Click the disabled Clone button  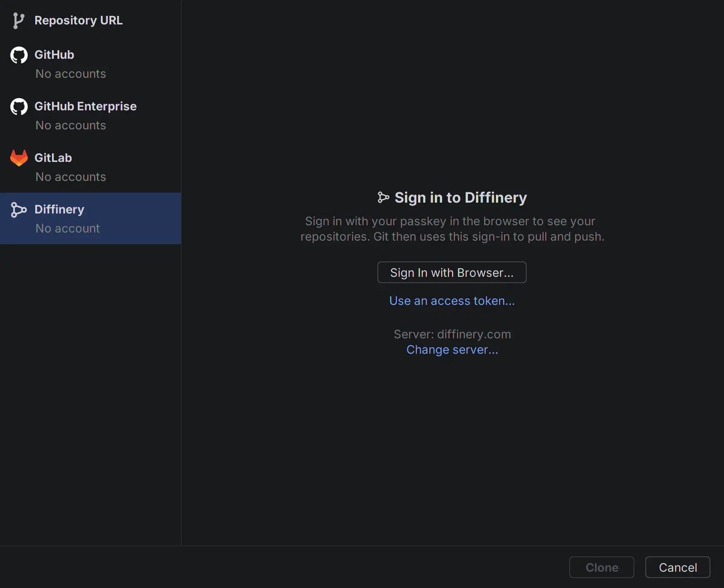click(x=602, y=567)
